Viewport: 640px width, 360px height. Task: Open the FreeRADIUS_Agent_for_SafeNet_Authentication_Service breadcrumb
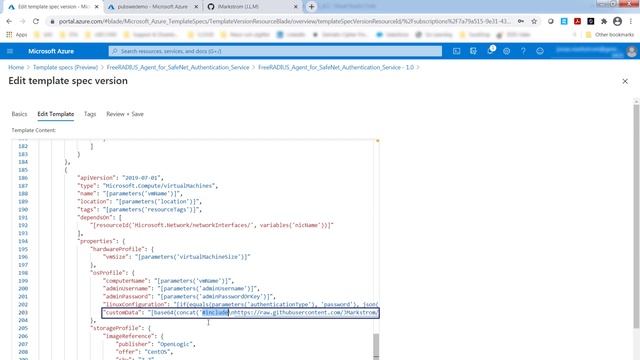pyautogui.click(x=178, y=67)
